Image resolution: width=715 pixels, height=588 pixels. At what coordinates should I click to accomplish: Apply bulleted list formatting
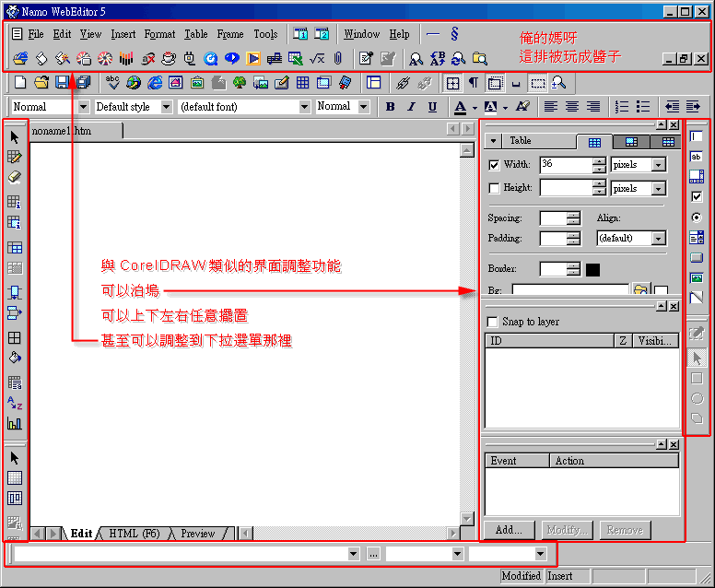(x=643, y=107)
